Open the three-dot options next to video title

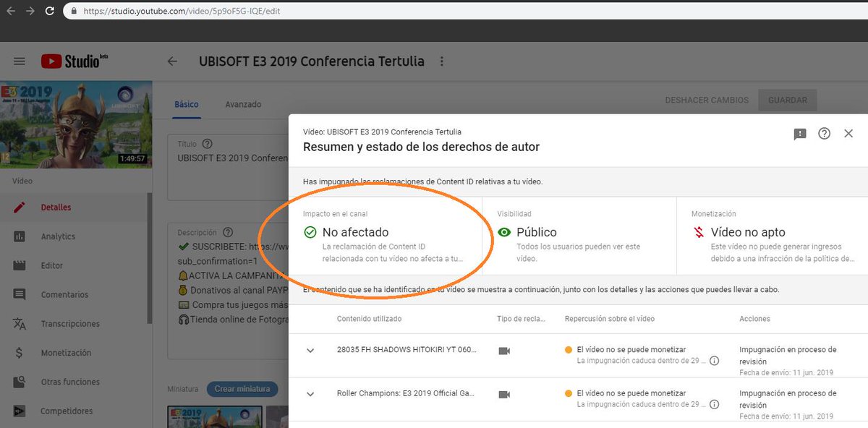click(442, 61)
